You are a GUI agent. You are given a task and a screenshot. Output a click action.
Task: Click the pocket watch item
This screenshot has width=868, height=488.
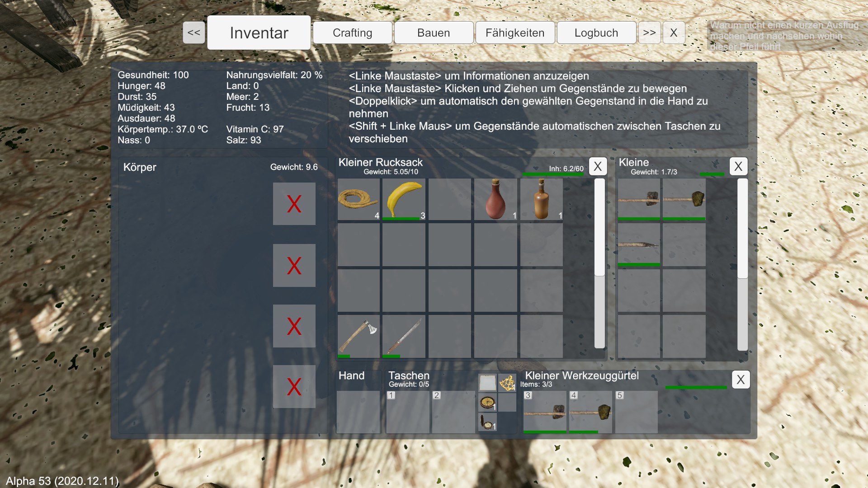(x=487, y=422)
